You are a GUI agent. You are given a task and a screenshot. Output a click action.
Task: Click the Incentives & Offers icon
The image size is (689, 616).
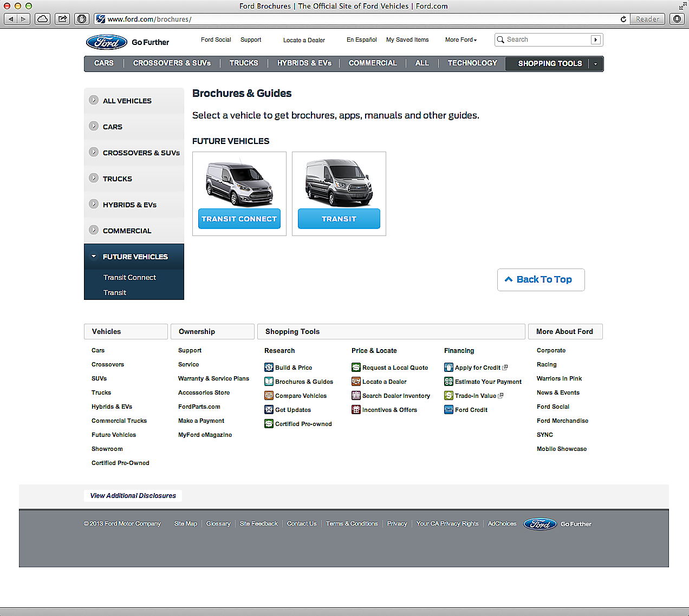pos(356,410)
